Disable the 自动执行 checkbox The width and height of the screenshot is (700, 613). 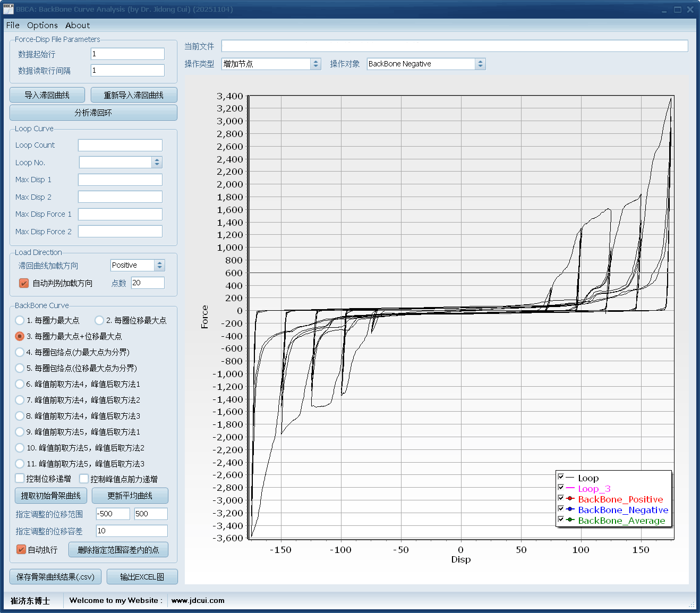tap(21, 549)
